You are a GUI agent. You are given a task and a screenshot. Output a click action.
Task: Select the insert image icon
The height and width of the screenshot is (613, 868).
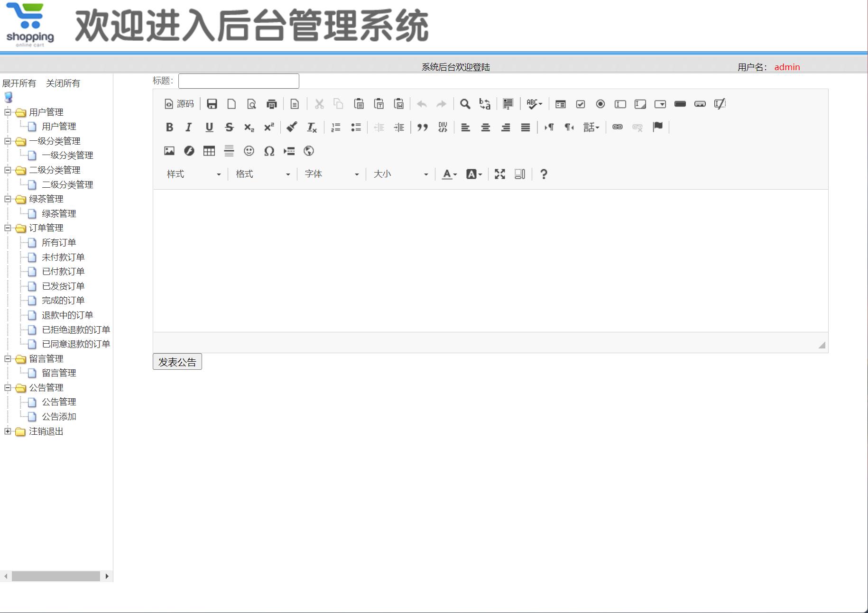point(169,151)
